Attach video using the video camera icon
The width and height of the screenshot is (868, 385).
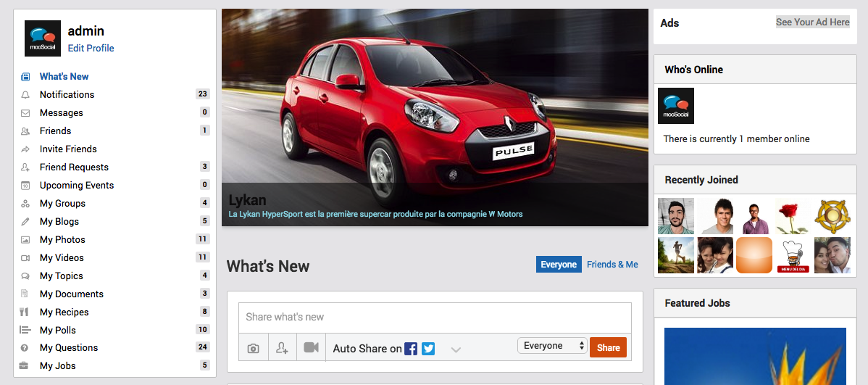[311, 348]
